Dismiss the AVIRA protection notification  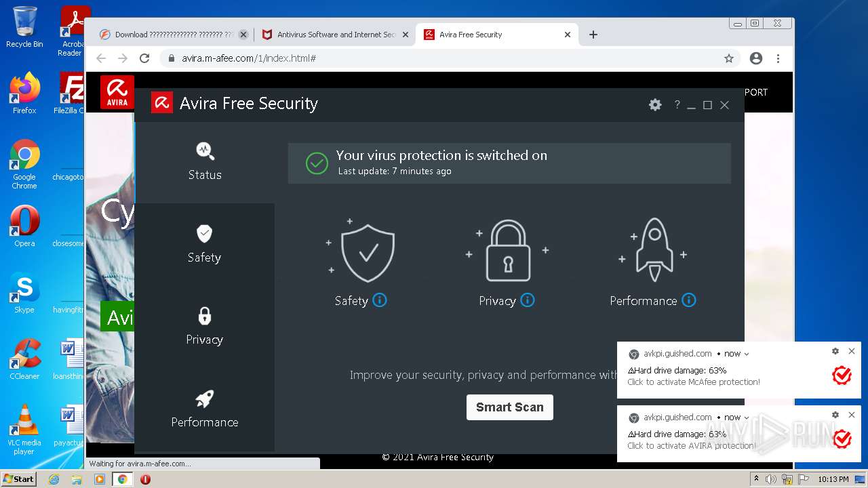[x=852, y=415]
